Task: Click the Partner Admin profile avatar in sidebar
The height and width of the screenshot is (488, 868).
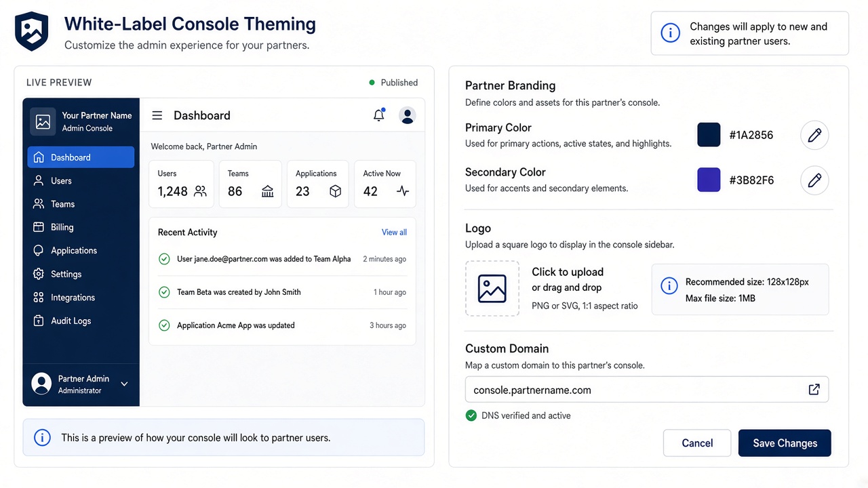Action: pyautogui.click(x=42, y=384)
